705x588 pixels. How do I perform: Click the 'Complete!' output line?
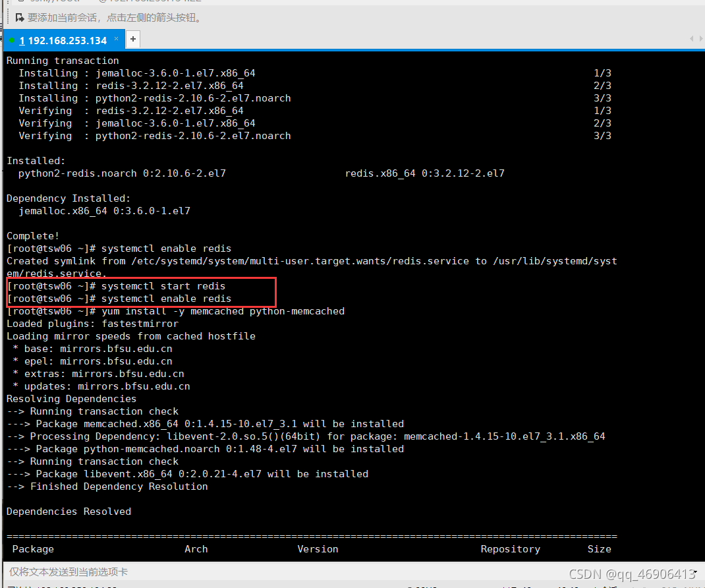coord(33,236)
